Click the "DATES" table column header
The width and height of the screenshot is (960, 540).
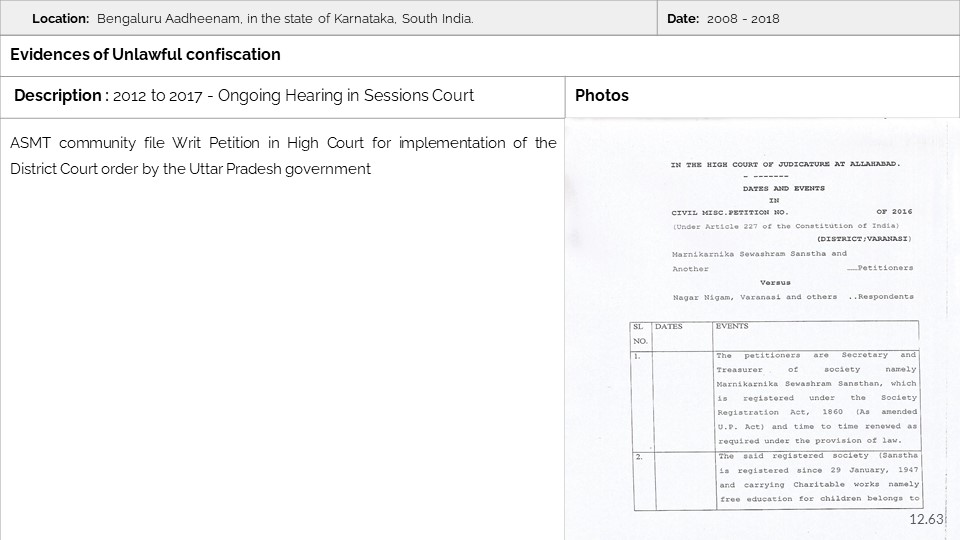(x=669, y=327)
